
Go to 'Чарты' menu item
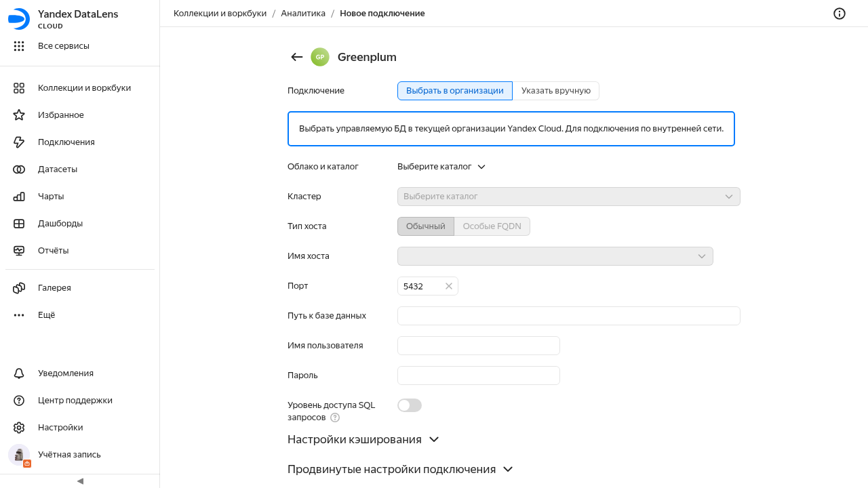pyautogui.click(x=51, y=197)
